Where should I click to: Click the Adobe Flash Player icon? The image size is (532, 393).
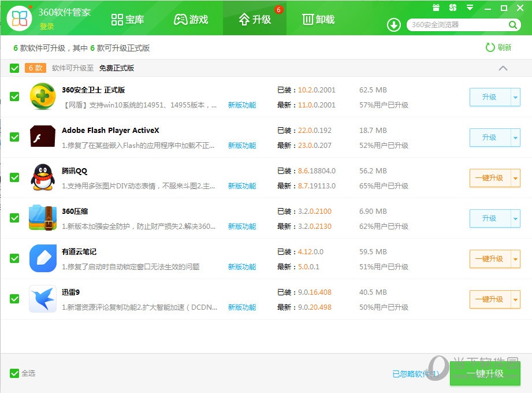[x=42, y=137]
